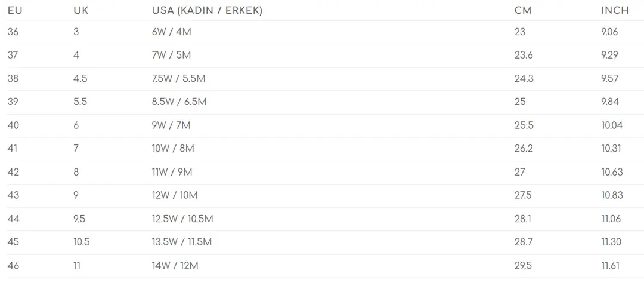644x289 pixels.
Task: Click the 8.5W / 6.5M cell
Action: click(179, 102)
